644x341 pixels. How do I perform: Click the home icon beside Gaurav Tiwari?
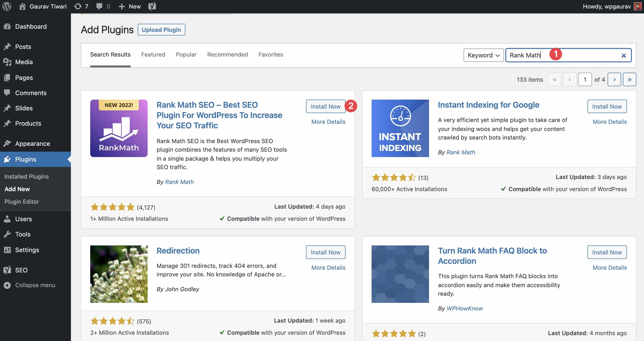click(22, 6)
